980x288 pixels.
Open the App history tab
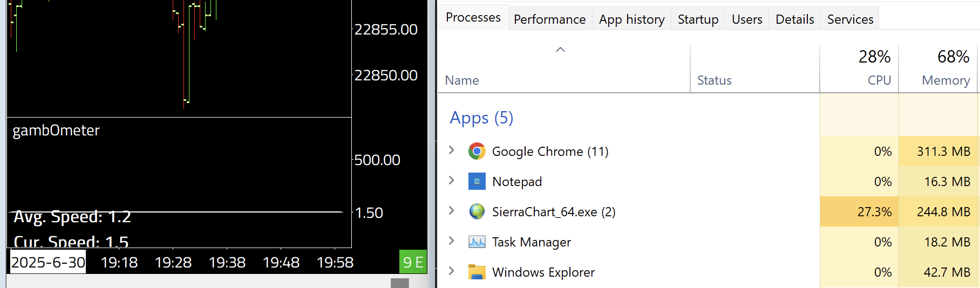tap(631, 19)
